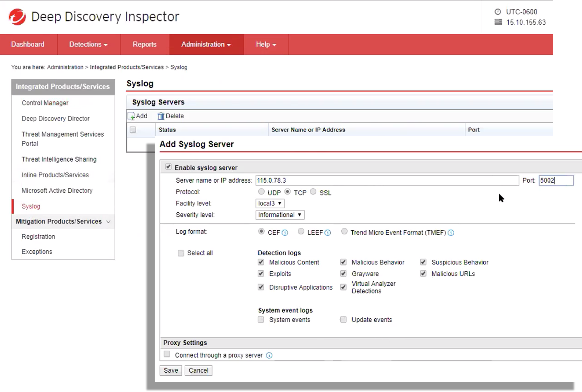This screenshot has height=392, width=582.
Task: Open Registration in the sidebar
Action: coord(38,237)
